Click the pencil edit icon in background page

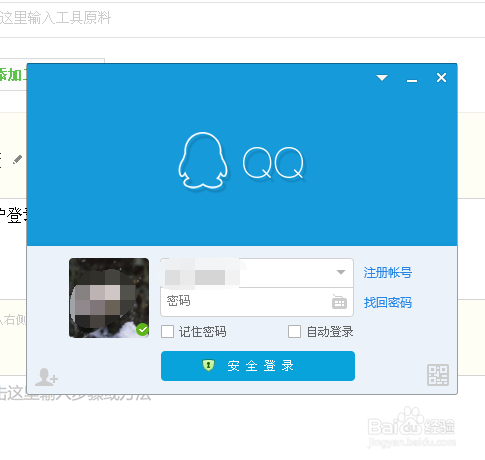tap(17, 160)
